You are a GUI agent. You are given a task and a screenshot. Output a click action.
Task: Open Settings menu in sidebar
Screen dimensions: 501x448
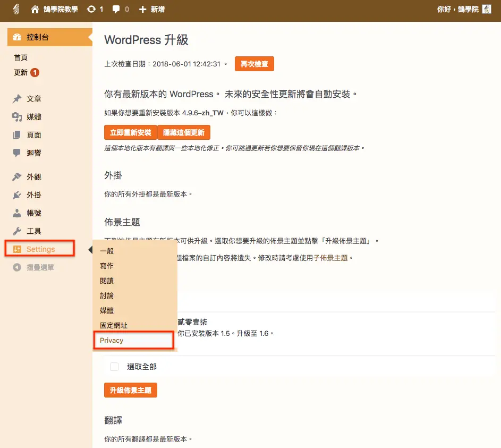click(40, 249)
